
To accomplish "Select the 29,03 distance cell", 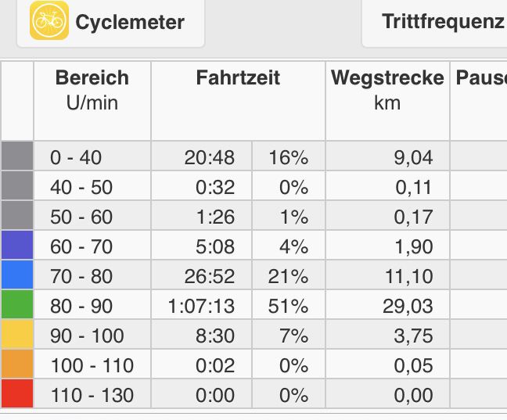I will 387,304.
